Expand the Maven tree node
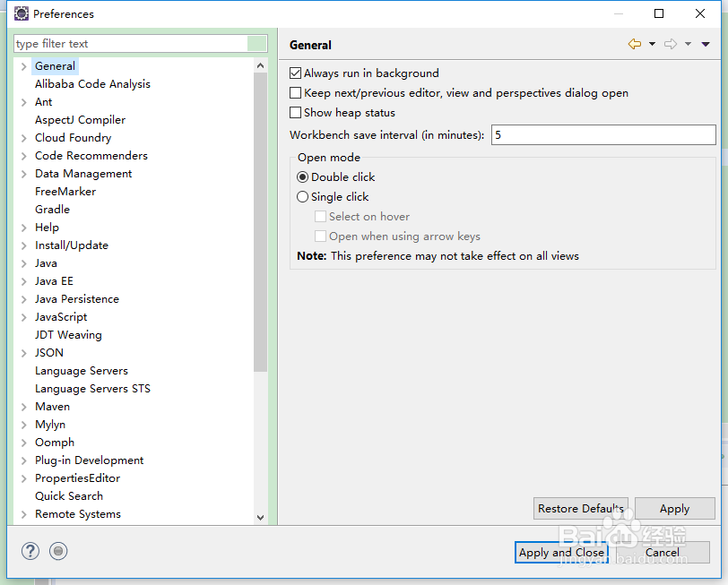The image size is (728, 585). click(x=23, y=407)
